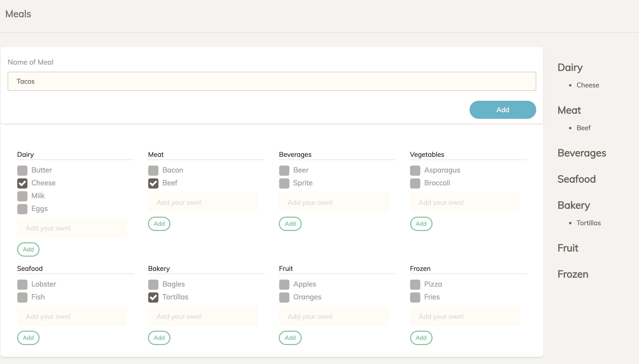Click the Name of Meal label

pyautogui.click(x=30, y=62)
